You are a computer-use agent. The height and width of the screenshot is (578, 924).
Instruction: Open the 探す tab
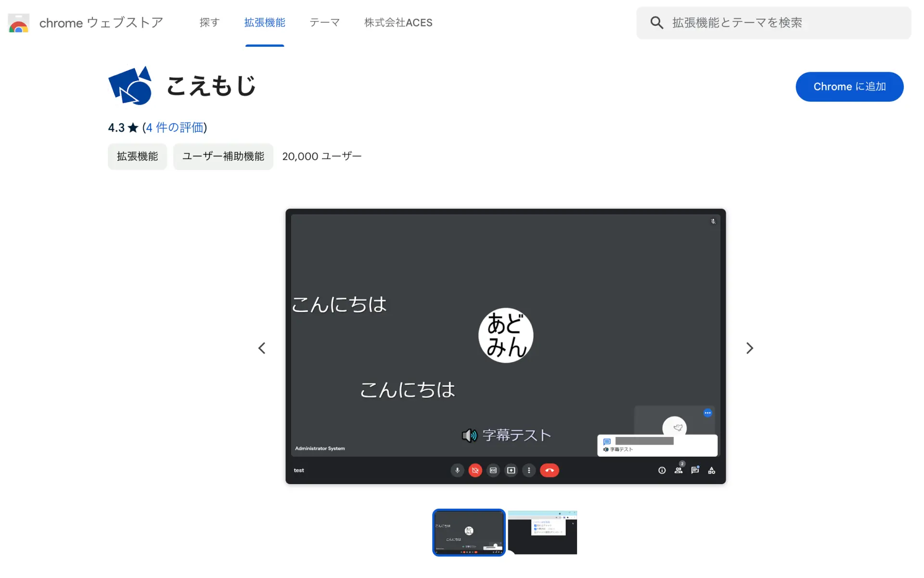[209, 23]
